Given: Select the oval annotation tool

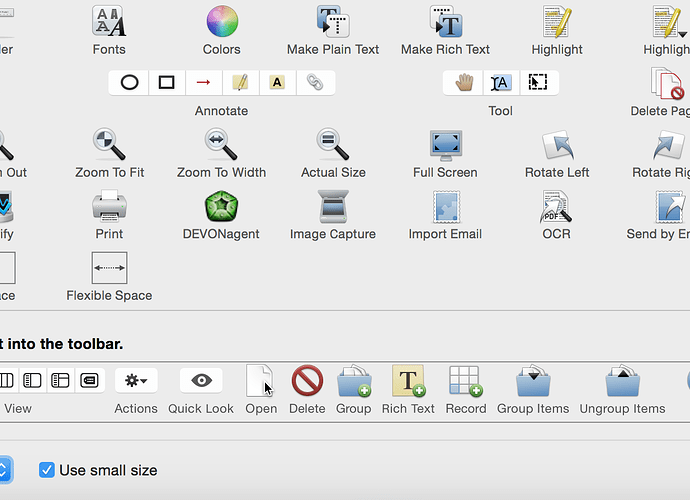Looking at the screenshot, I should click(129, 82).
